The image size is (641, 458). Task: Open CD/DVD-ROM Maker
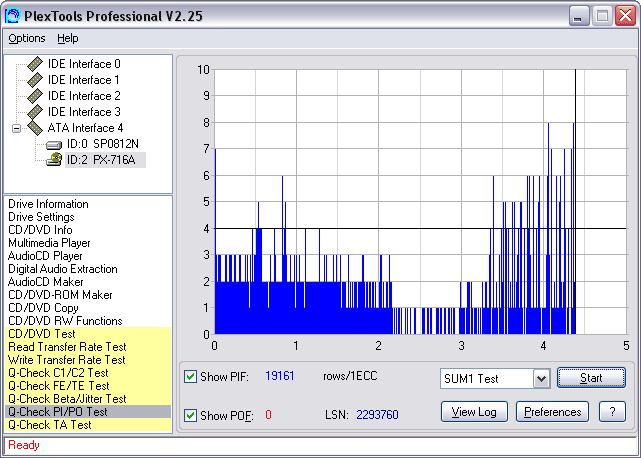click(60, 295)
